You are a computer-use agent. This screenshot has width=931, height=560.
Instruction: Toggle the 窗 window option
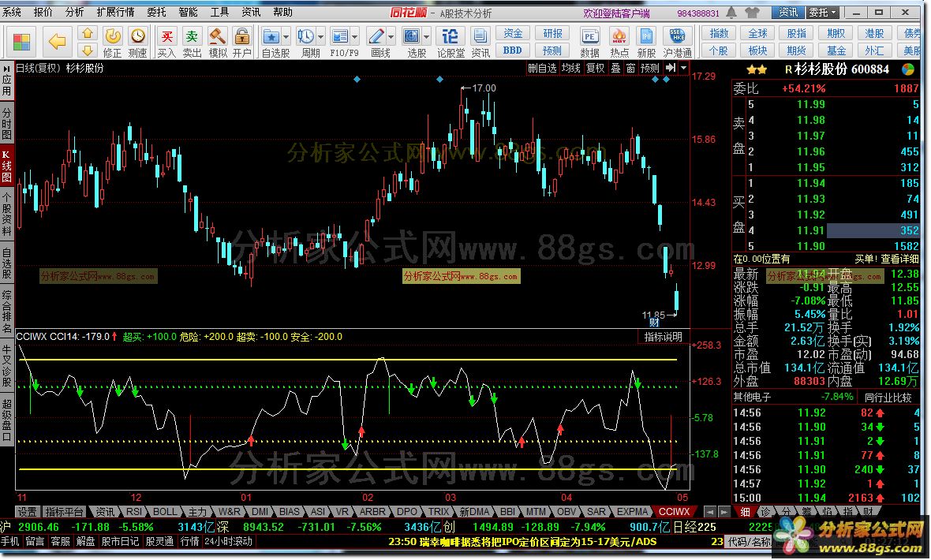630,69
